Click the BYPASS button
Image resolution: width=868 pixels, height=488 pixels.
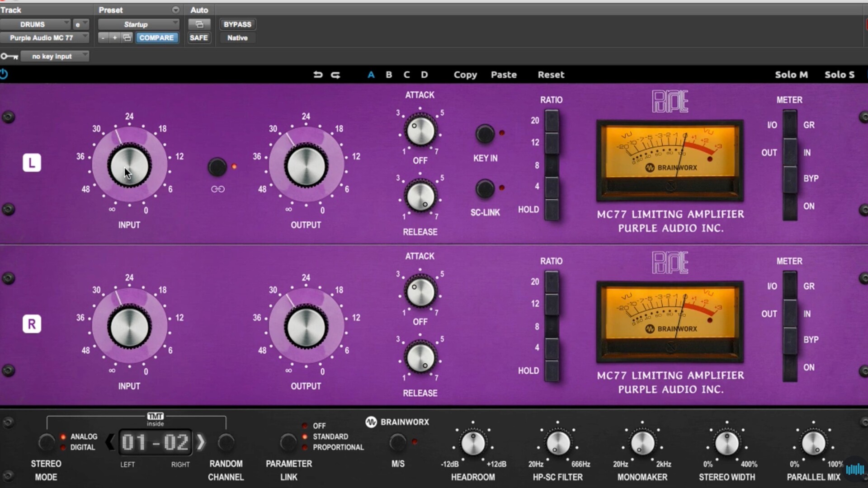pos(237,24)
